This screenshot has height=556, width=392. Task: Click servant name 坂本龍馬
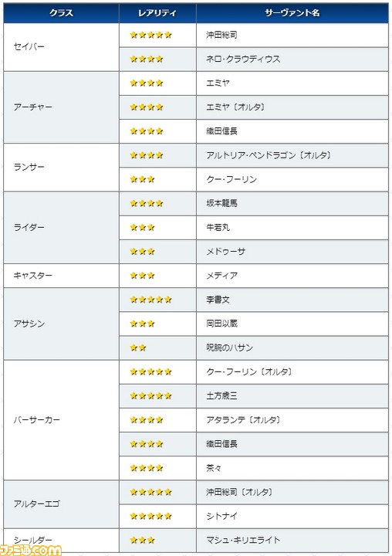coord(222,203)
